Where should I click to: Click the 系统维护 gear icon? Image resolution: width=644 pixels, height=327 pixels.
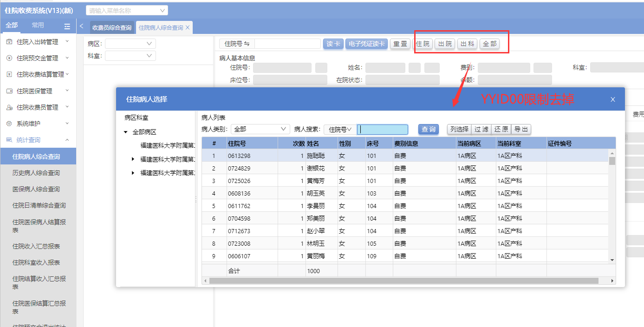click(x=9, y=124)
